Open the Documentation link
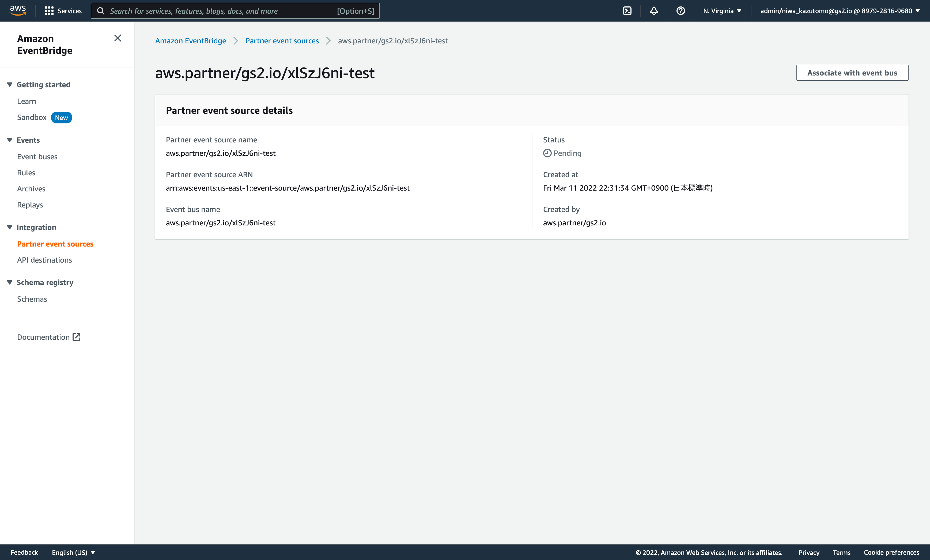 pos(43,337)
